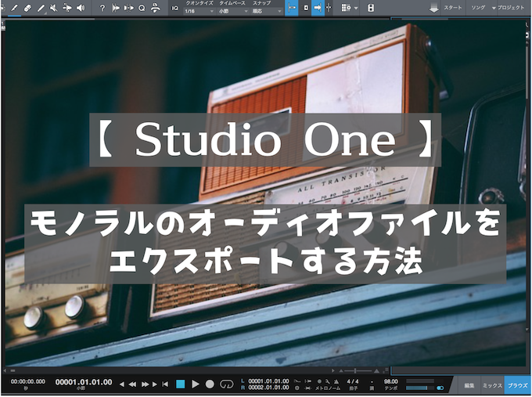
Task: Open the Snap mode dropdown
Action: click(x=267, y=11)
